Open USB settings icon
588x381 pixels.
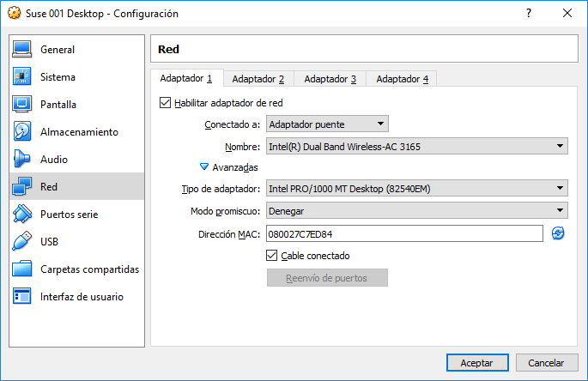point(23,242)
